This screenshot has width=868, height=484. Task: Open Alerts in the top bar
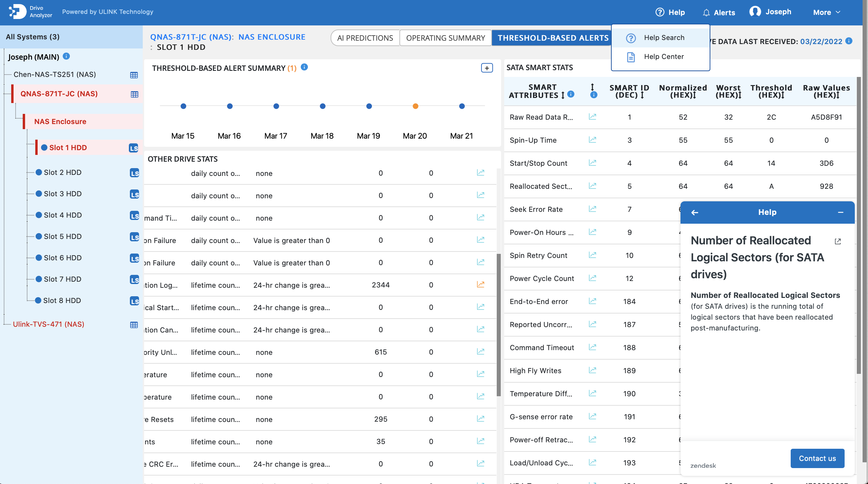[x=719, y=13]
